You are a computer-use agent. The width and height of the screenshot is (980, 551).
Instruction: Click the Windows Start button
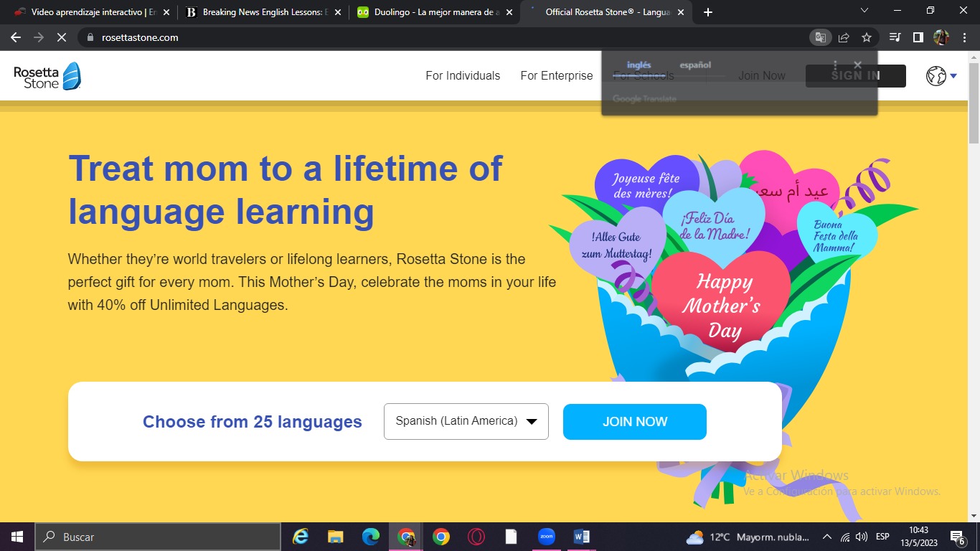tap(17, 537)
